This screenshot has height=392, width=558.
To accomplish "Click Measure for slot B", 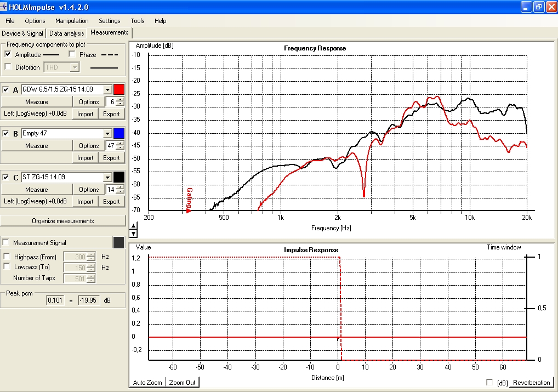I will click(36, 146).
